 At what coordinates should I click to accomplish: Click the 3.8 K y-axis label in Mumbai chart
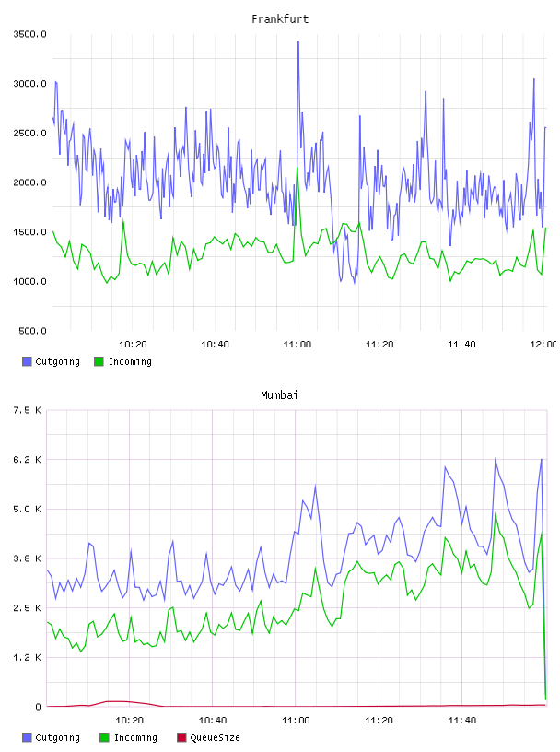pos(28,558)
